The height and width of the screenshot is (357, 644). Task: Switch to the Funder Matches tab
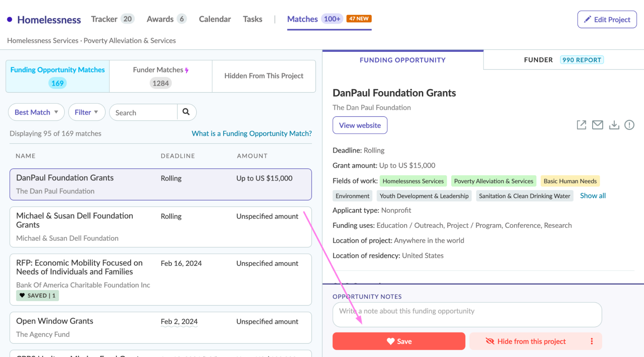pyautogui.click(x=160, y=76)
